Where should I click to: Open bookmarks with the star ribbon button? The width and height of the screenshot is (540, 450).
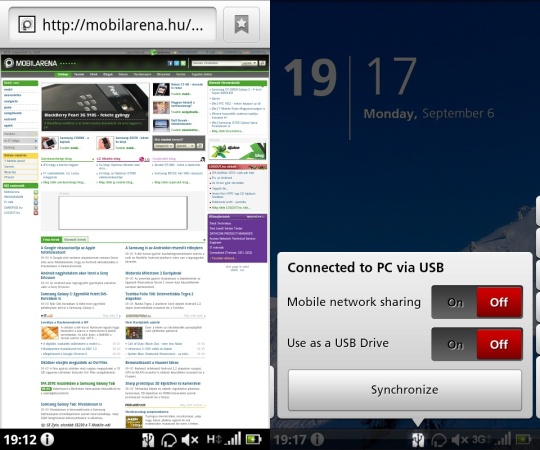coord(241,25)
